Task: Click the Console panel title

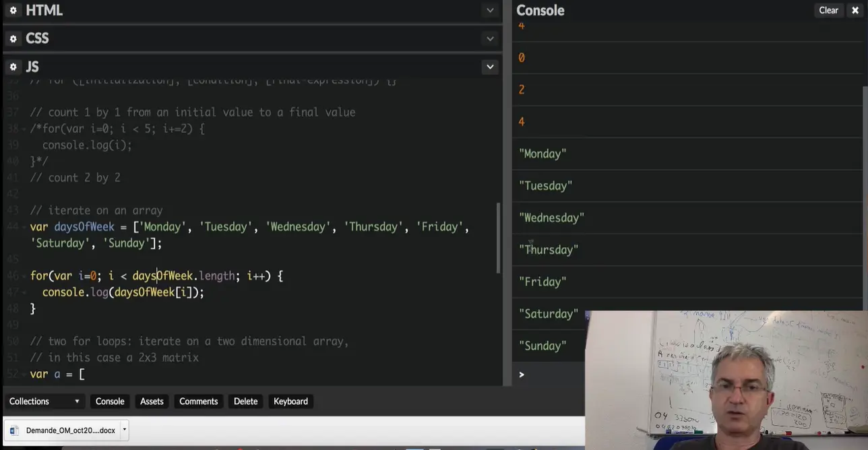Action: point(540,10)
